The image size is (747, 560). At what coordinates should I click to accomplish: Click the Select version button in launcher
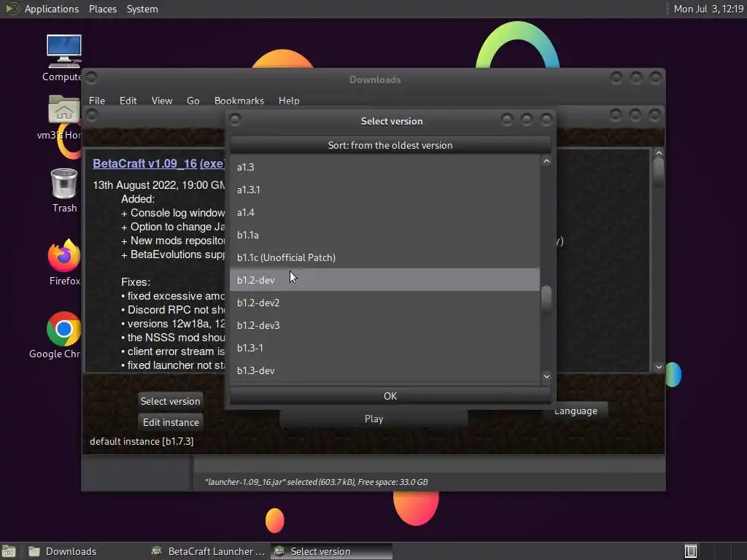point(170,401)
